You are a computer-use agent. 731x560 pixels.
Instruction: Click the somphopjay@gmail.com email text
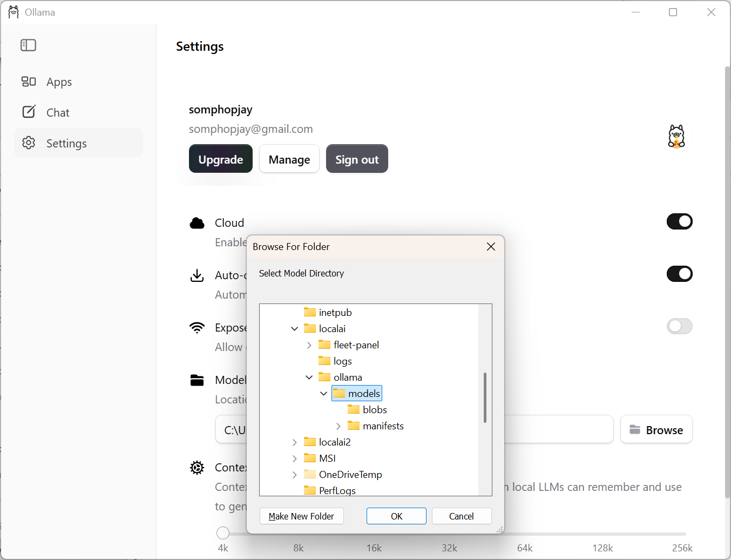[x=251, y=129]
